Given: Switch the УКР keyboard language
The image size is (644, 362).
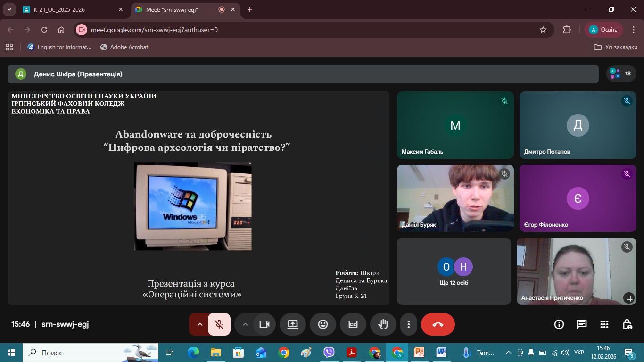Looking at the screenshot, I should pos(579,353).
